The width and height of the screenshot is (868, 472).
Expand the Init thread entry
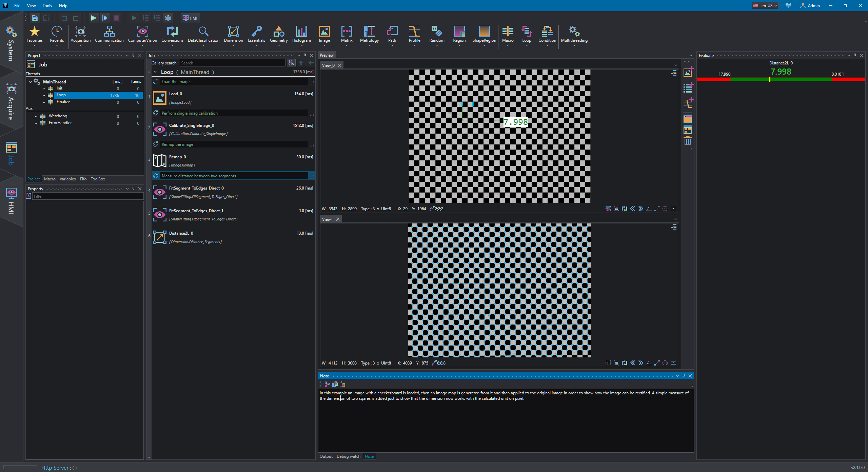pos(44,88)
